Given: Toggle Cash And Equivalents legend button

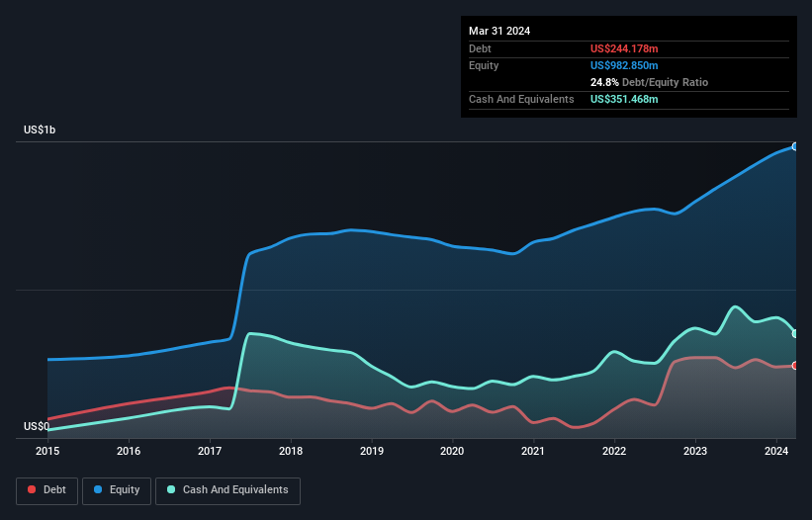Looking at the screenshot, I should [227, 490].
